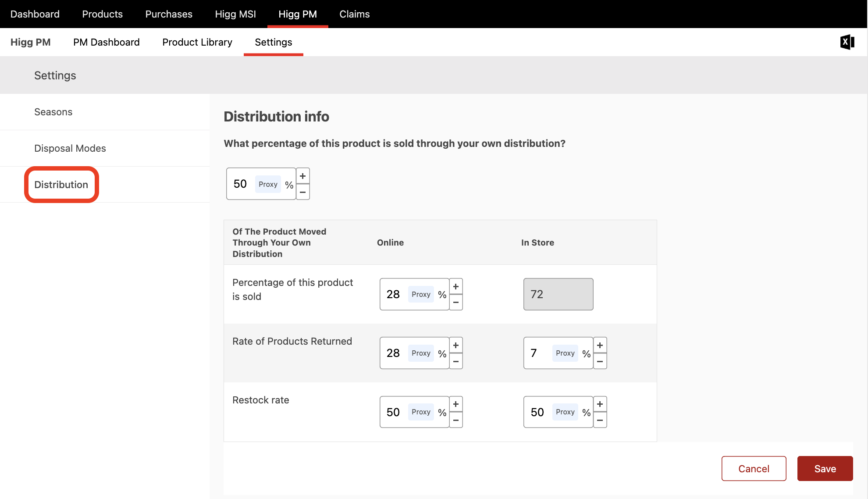Switch to Product Library tab
This screenshot has width=868, height=499.
coord(197,42)
